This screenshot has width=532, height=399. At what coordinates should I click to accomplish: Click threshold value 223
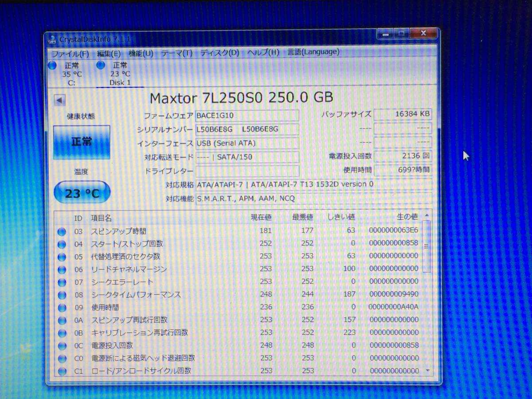coord(349,332)
